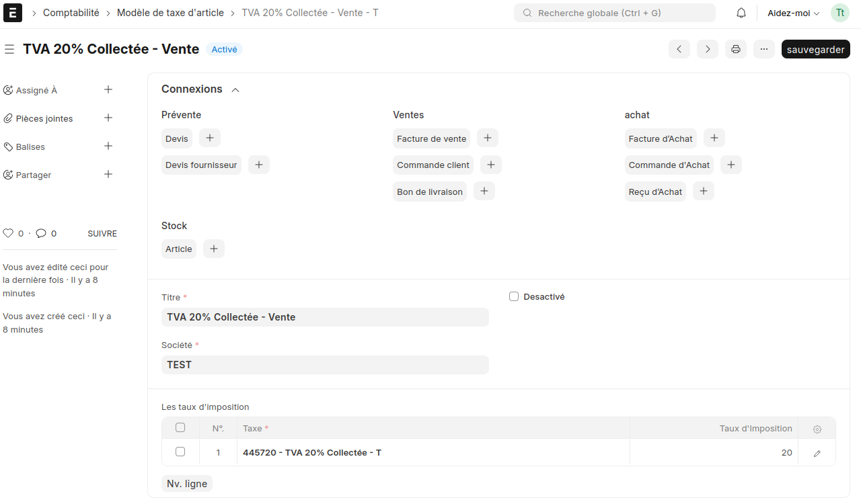Print this tax template via printer icon
The width and height of the screenshot is (861, 504).
(x=736, y=49)
